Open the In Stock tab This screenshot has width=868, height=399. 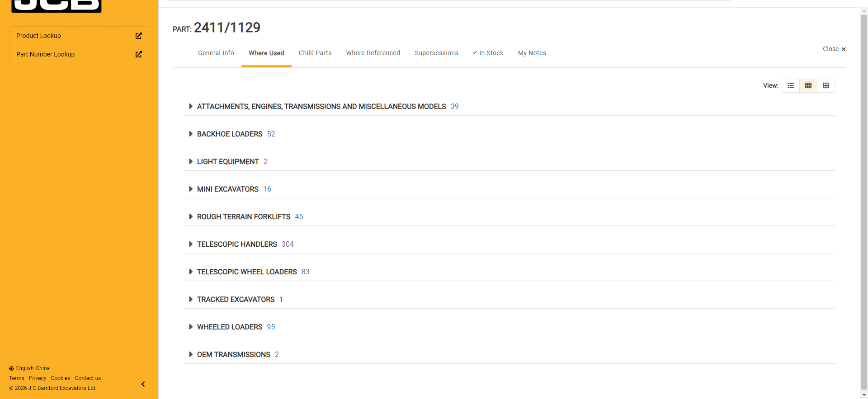coord(488,53)
